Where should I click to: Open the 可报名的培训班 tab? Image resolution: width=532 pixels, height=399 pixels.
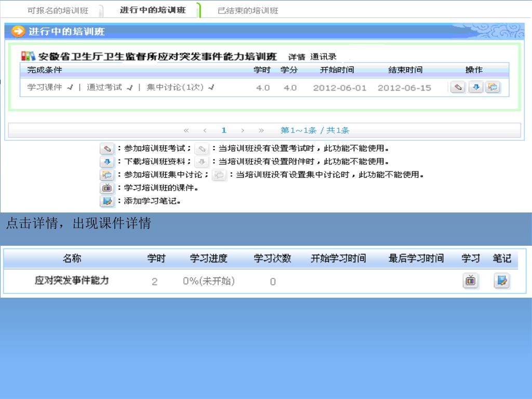click(58, 10)
